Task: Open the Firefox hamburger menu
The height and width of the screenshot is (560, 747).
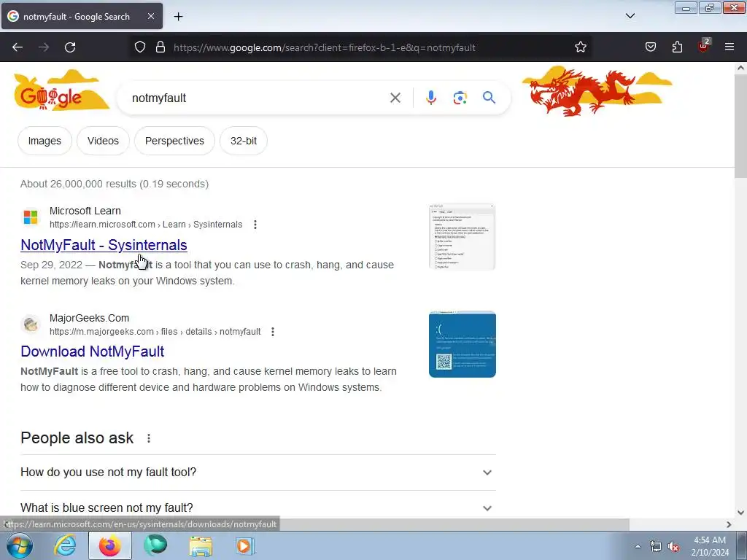Action: [729, 47]
